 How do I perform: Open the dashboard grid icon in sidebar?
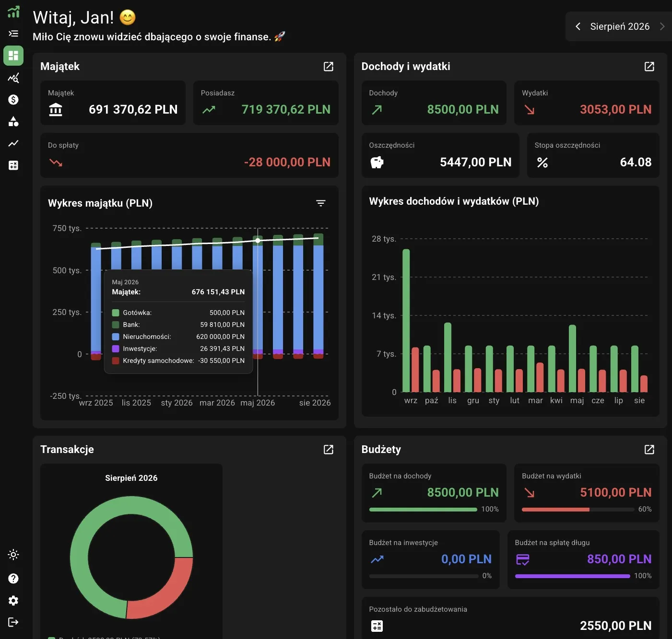coord(13,56)
